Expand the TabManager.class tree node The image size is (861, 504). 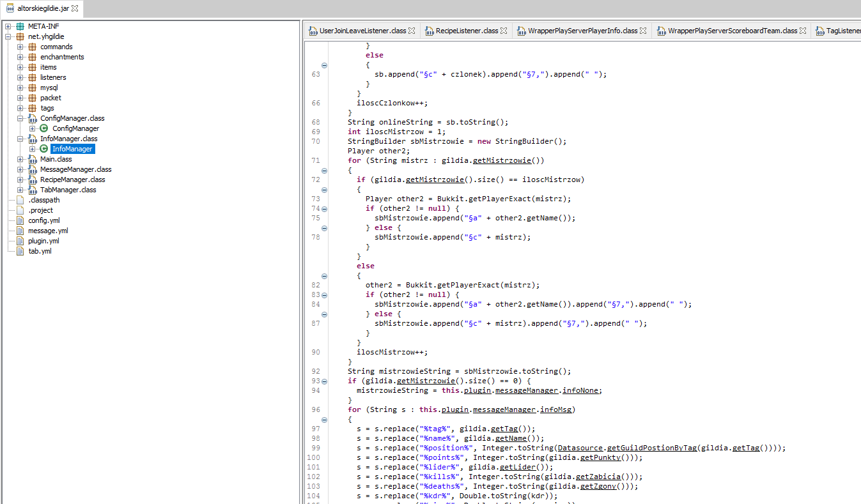[x=20, y=190]
